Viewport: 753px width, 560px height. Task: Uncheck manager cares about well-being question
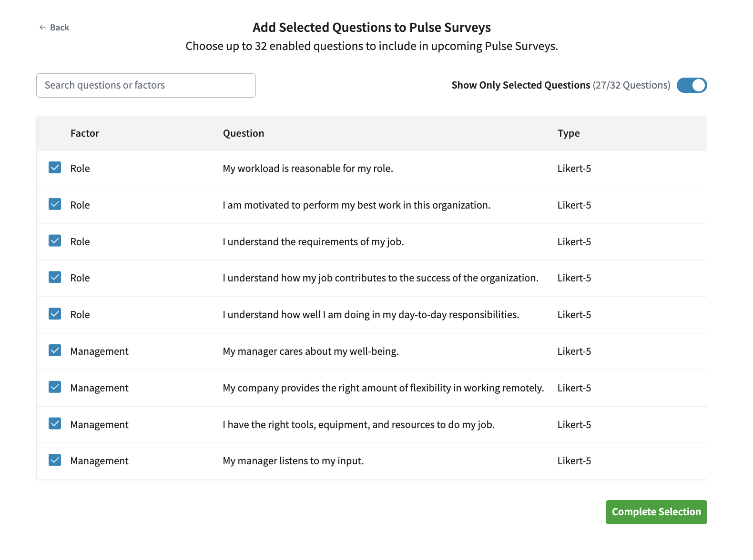55,350
